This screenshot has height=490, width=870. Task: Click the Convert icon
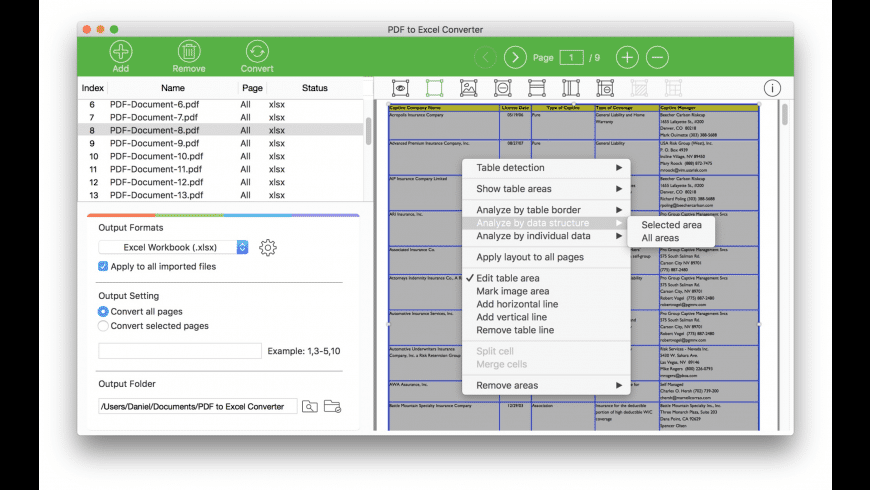click(257, 52)
